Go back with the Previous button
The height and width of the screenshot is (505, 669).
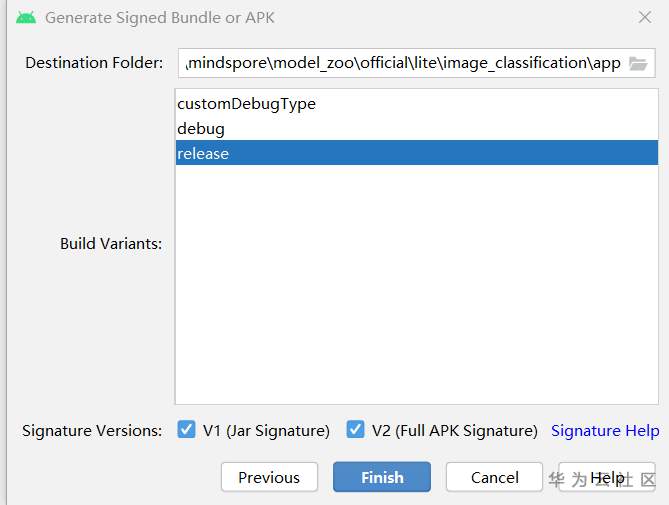[269, 477]
